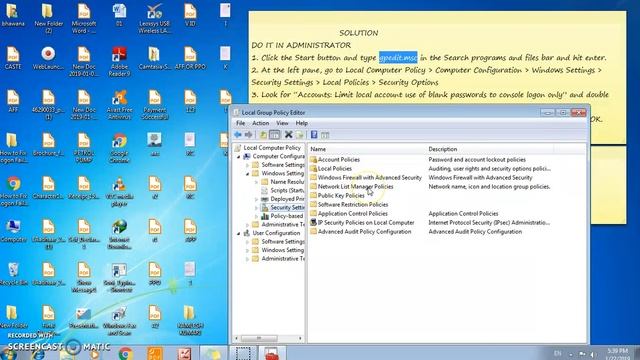Select the bhawana folder on desktop
Screen dimensions: 640x360
[x=13, y=16]
